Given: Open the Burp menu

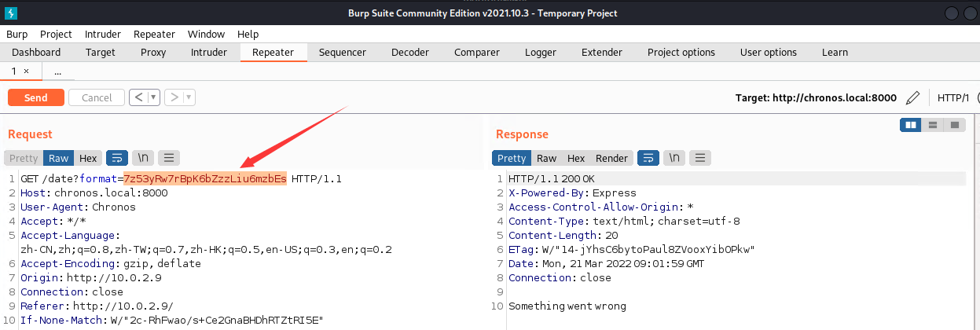Looking at the screenshot, I should 17,34.
